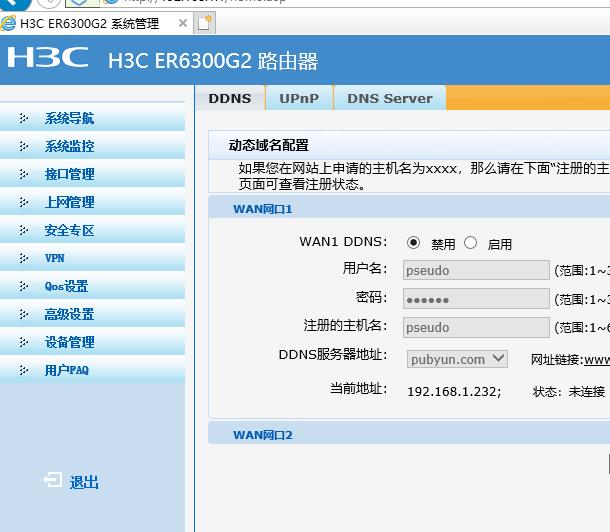
Task: Select 启用 for WAN1 DDNS
Action: tap(470, 243)
